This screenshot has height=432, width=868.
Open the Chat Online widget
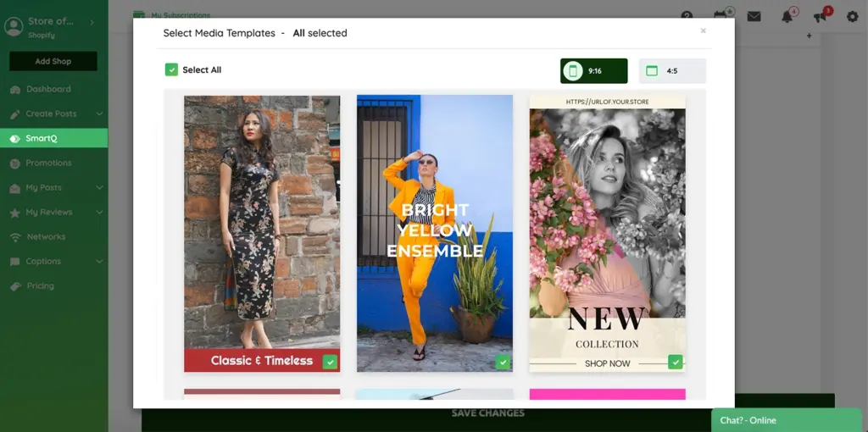(x=784, y=420)
